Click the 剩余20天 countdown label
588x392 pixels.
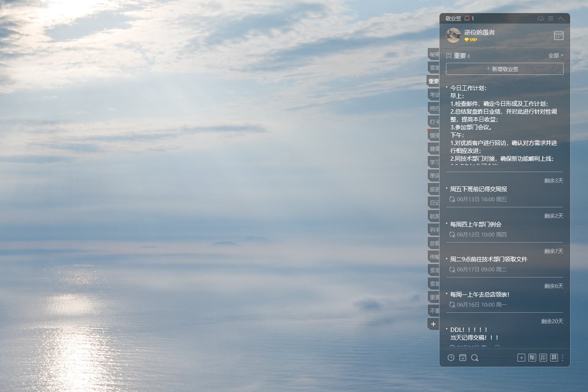pos(552,321)
